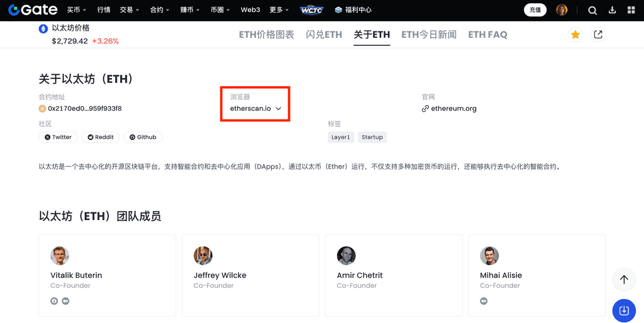Switch to the ETH价格图表 tab
The image size is (644, 323).
(266, 35)
